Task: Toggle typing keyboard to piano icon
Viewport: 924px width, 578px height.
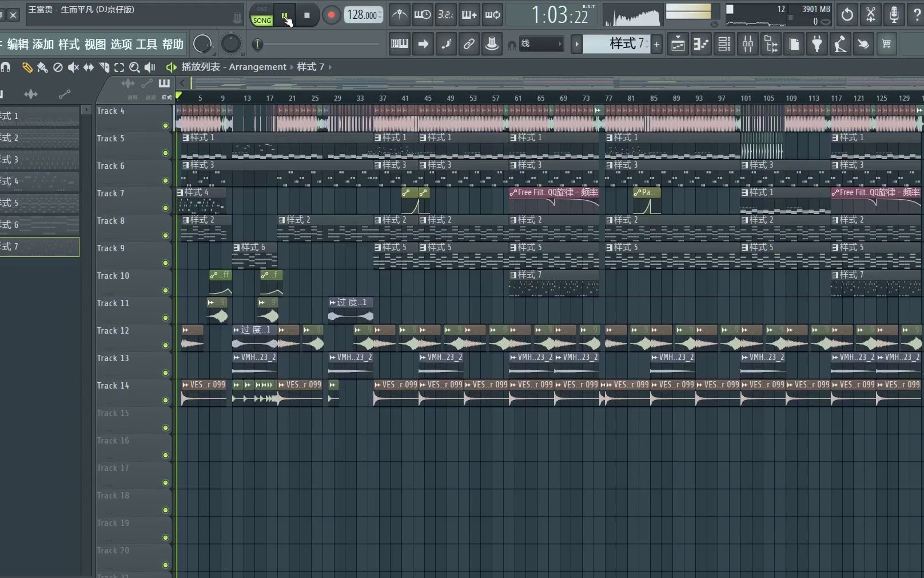Action: click(400, 44)
